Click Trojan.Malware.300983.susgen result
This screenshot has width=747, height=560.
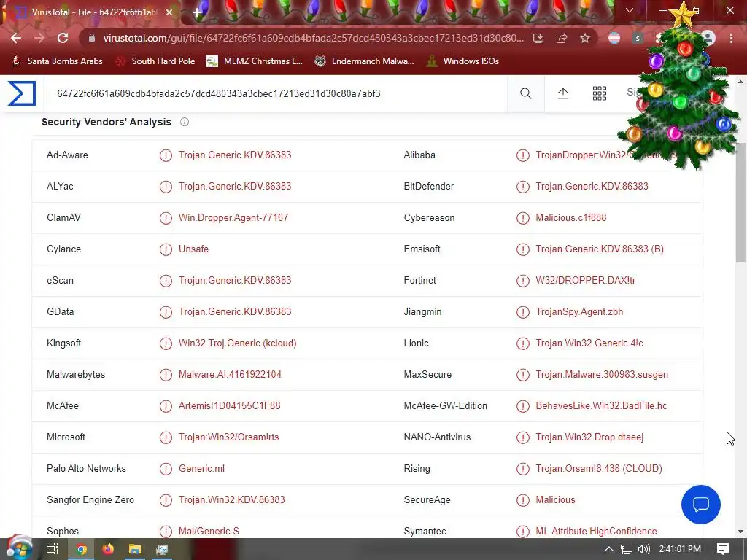point(602,374)
